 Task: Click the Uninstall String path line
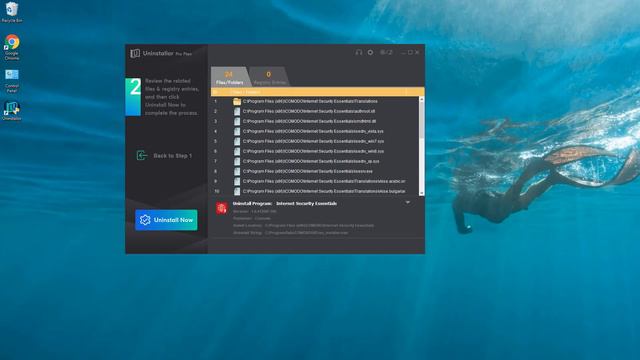coord(291,233)
